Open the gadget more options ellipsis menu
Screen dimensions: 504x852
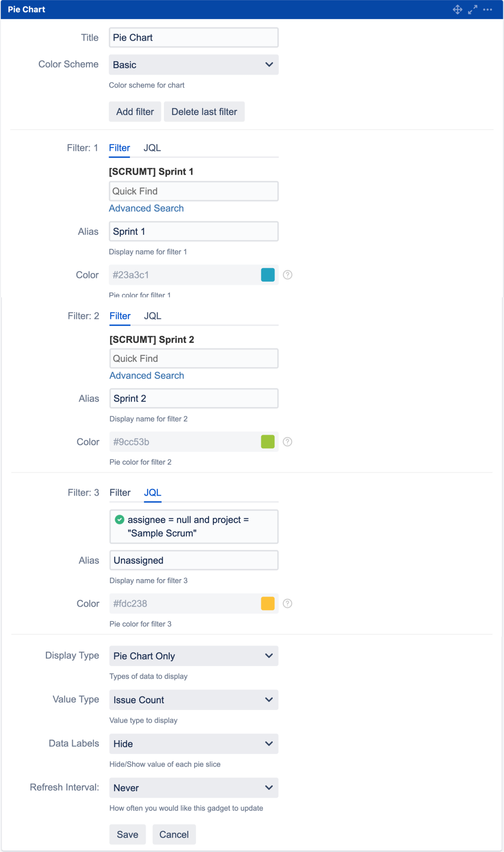[x=487, y=9]
